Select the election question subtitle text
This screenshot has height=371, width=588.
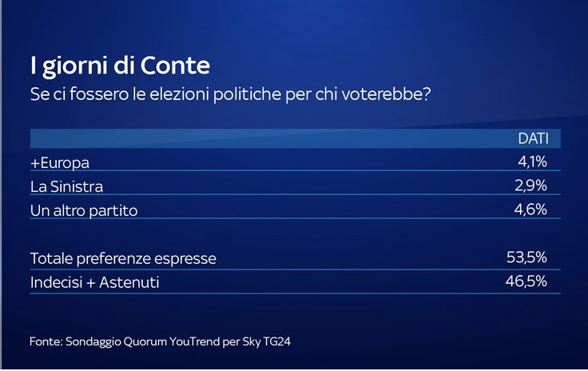pyautogui.click(x=230, y=94)
